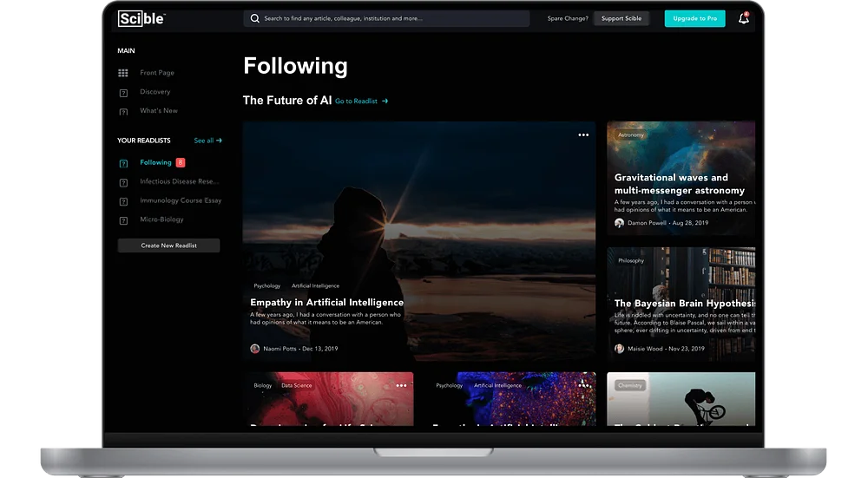Viewport: 868px width, 478px height.
Task: Click Naomi Potts author avatar
Action: pos(255,349)
